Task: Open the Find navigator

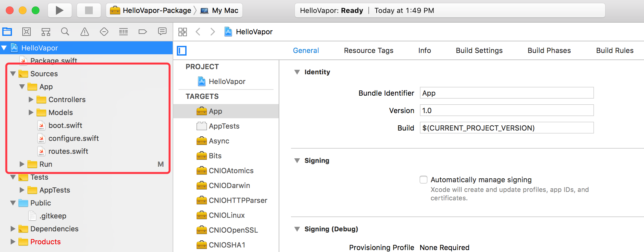Action: pyautogui.click(x=65, y=32)
